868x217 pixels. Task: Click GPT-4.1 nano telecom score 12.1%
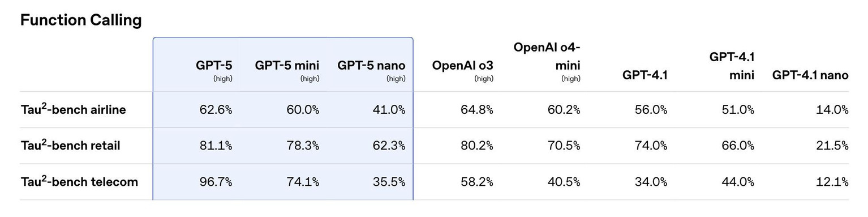point(833,182)
